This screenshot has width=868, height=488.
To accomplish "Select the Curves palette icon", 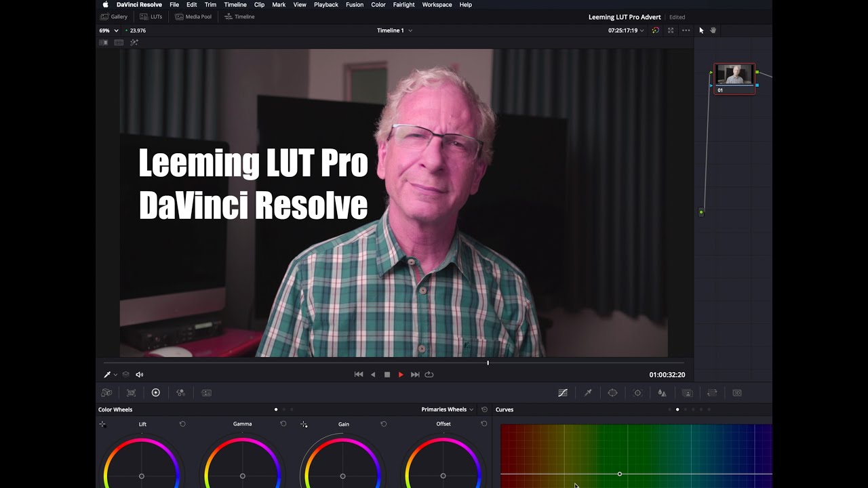I will click(x=563, y=392).
